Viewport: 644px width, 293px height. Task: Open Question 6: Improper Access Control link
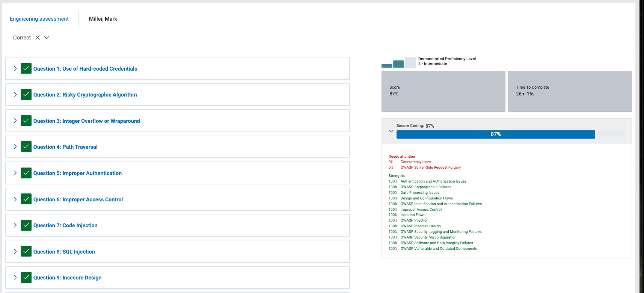78,199
